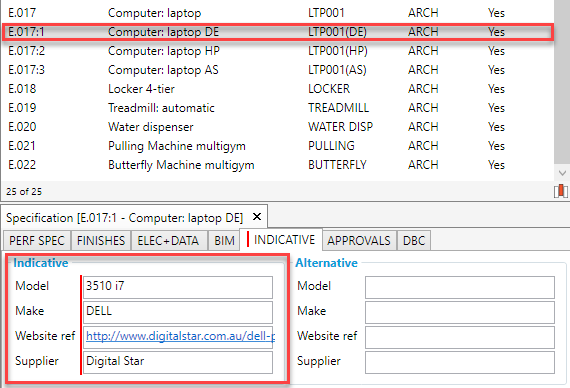Open the FINISHES tab
The width and height of the screenshot is (570, 388).
coord(101,240)
